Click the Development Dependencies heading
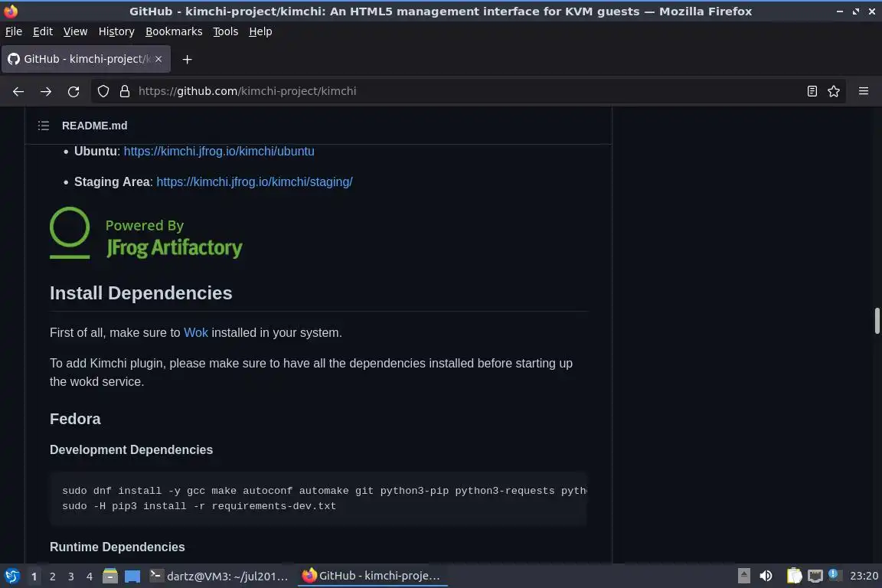 point(131,449)
